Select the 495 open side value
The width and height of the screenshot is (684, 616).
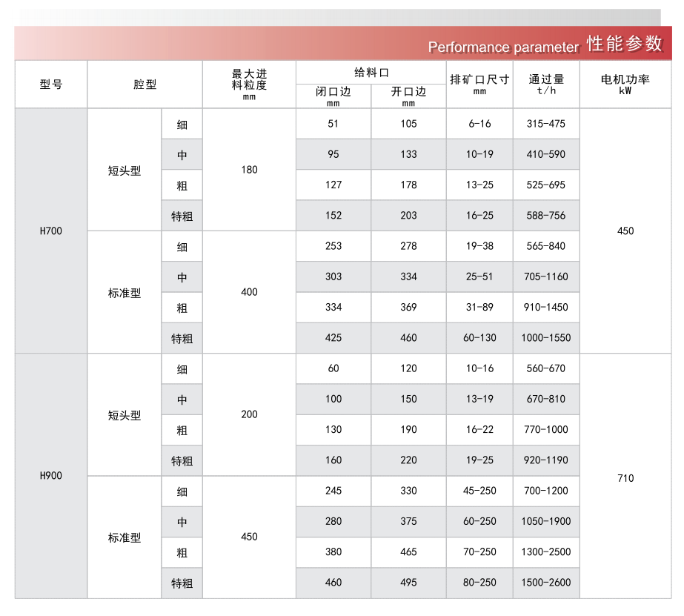point(408,583)
